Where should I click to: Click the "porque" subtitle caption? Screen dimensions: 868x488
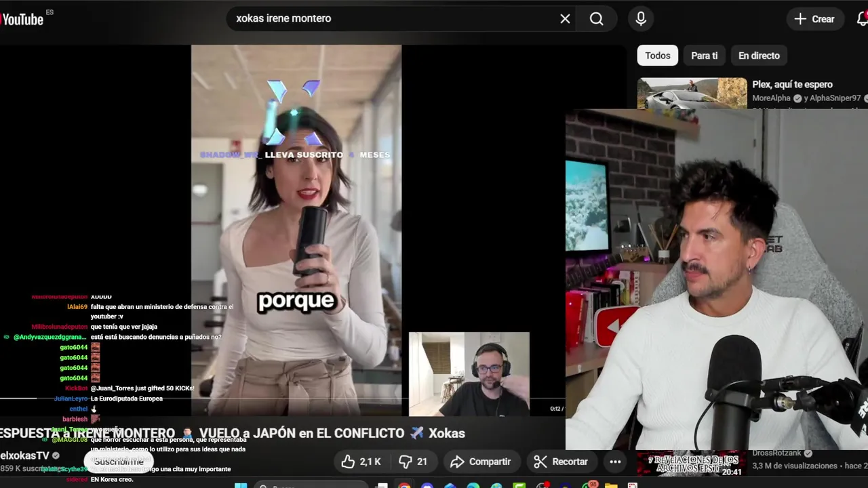[x=296, y=301]
